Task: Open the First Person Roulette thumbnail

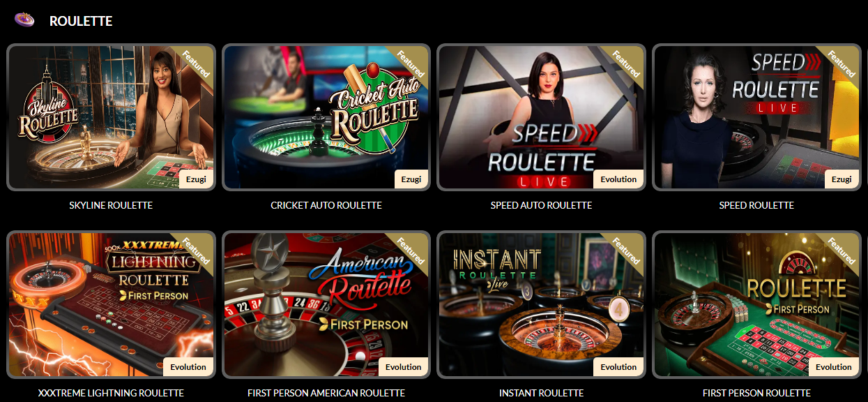Action: (x=756, y=304)
